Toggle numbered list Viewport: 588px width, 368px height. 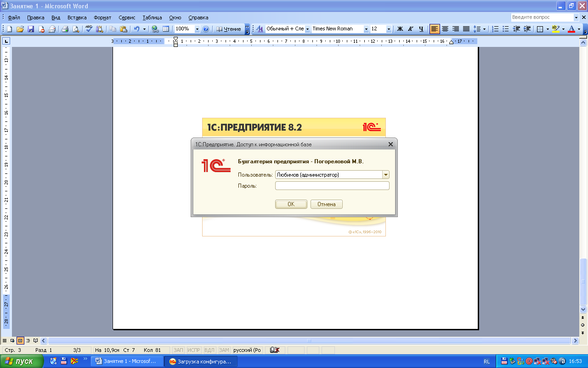(x=495, y=29)
